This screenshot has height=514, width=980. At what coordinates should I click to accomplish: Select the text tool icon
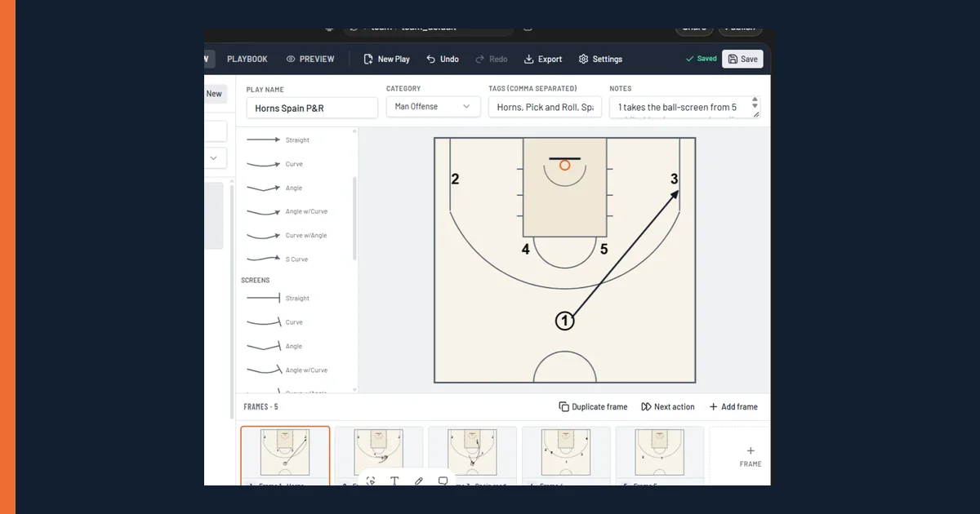click(x=394, y=481)
